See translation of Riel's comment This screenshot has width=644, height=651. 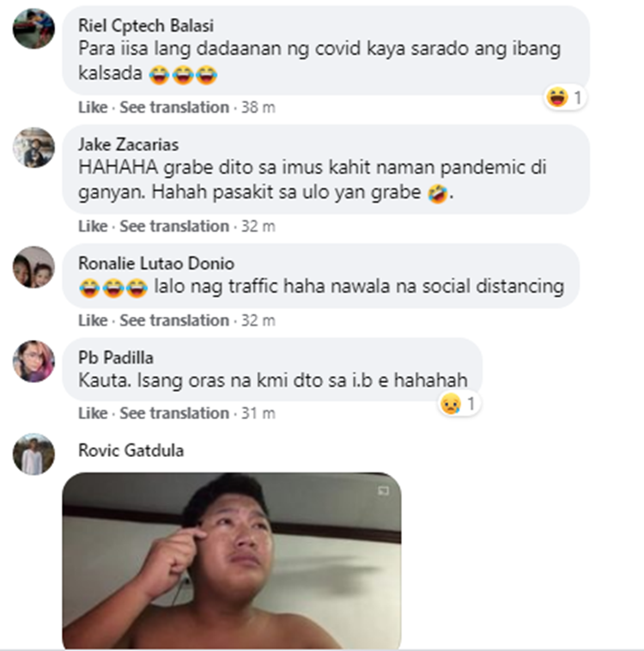click(174, 107)
